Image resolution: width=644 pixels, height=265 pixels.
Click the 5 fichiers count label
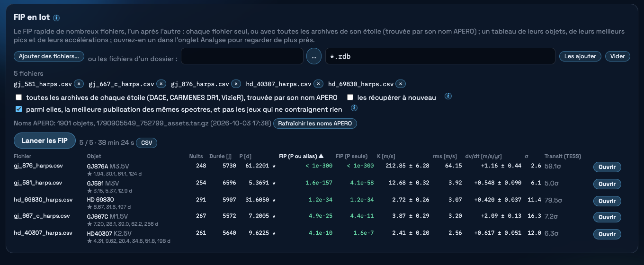coord(28,73)
